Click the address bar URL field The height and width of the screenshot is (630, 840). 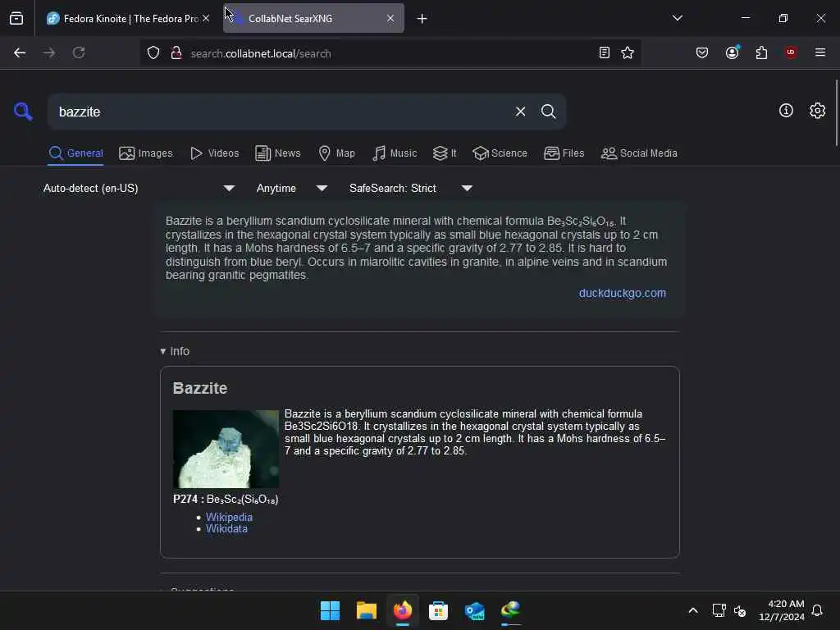(x=390, y=53)
